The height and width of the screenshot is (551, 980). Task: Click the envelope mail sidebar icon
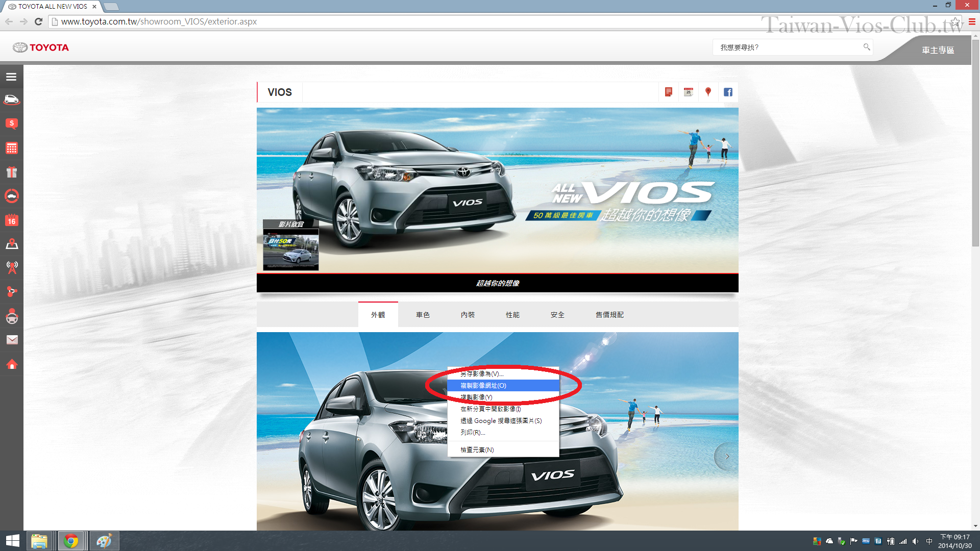(x=11, y=340)
